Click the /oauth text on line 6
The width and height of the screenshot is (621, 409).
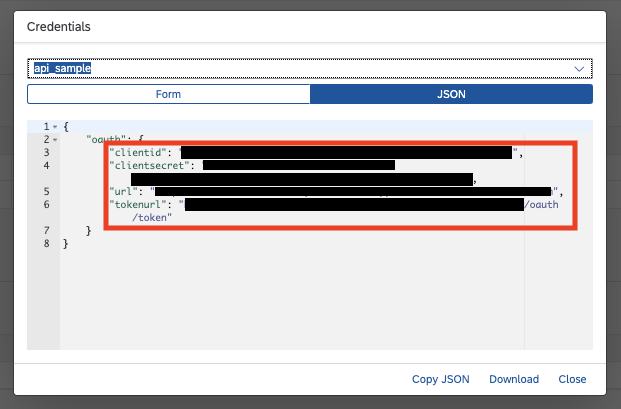tap(541, 205)
